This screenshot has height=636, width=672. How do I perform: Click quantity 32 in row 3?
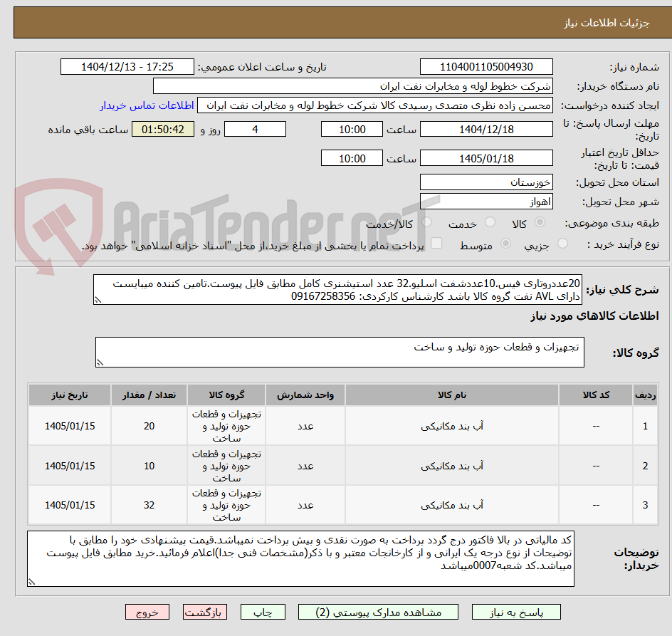pos(149,505)
